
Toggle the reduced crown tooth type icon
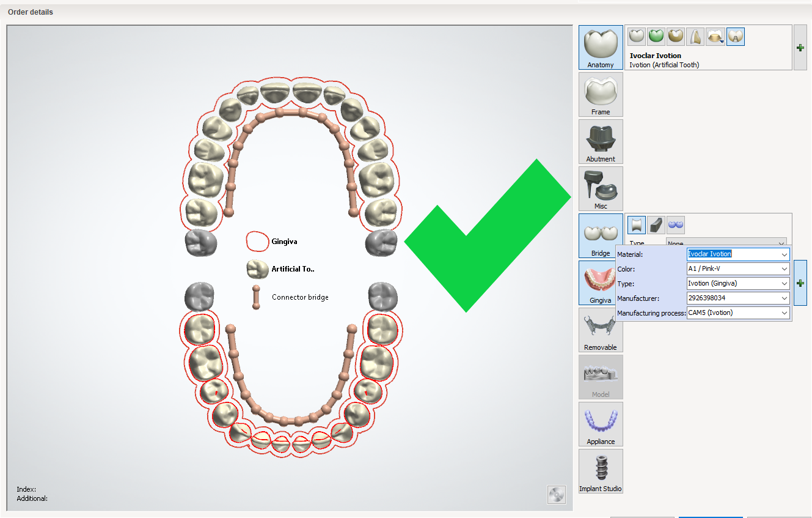tap(676, 36)
